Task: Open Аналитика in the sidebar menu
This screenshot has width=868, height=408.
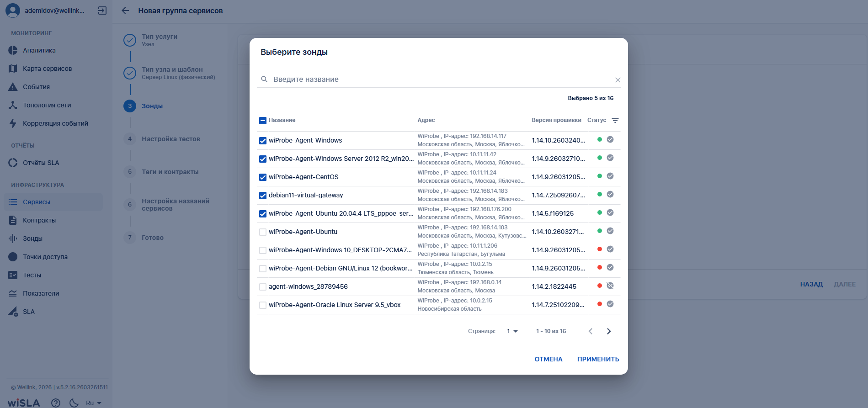Action: (x=39, y=50)
